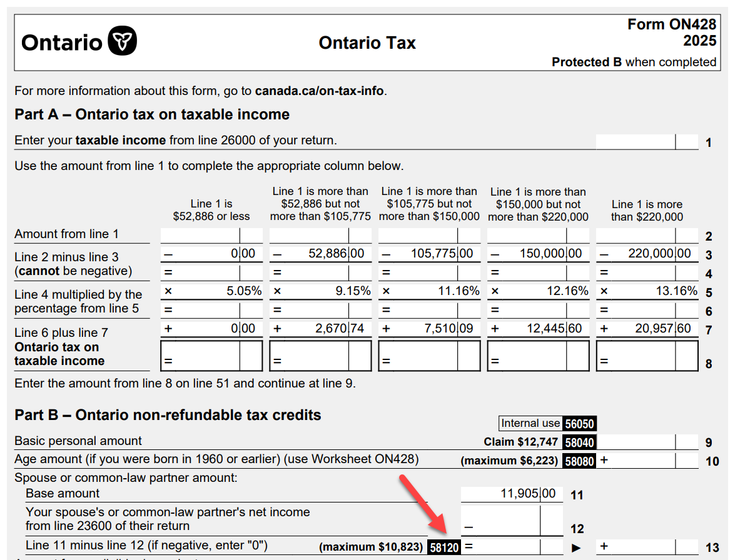Click the '(maximum $10,823)' text
The height and width of the screenshot is (560, 735).
(371, 547)
